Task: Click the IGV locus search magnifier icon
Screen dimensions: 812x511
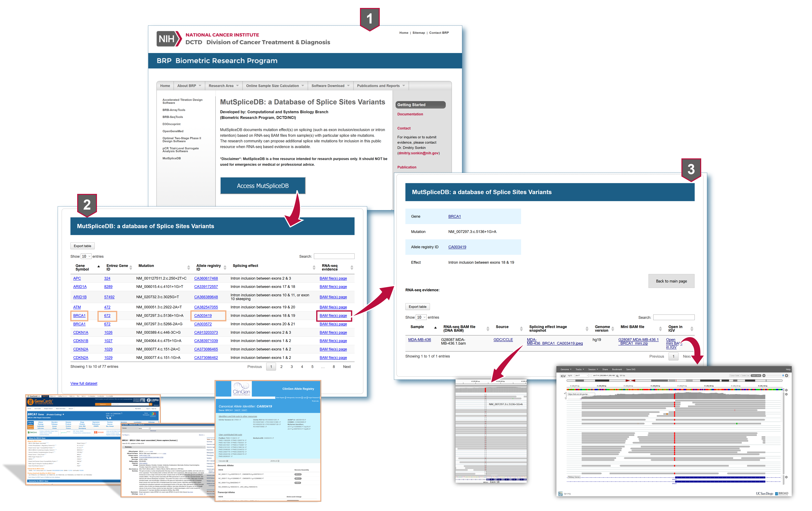Action: [617, 376]
